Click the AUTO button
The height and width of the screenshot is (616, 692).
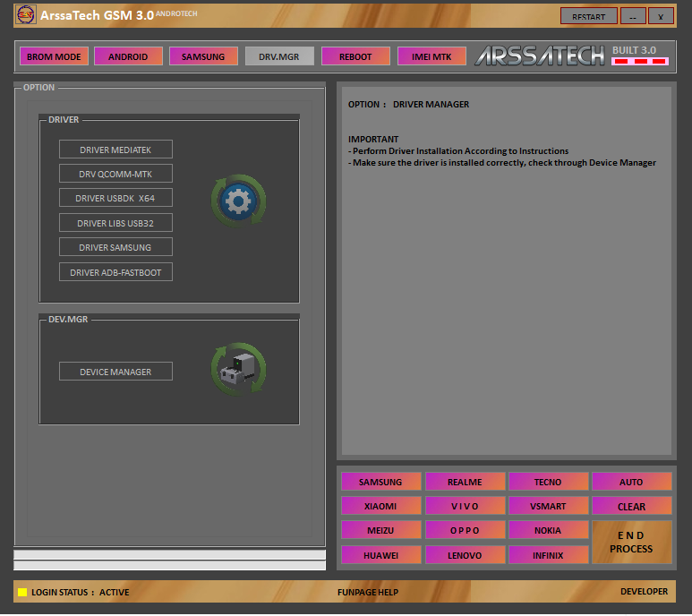click(x=631, y=482)
